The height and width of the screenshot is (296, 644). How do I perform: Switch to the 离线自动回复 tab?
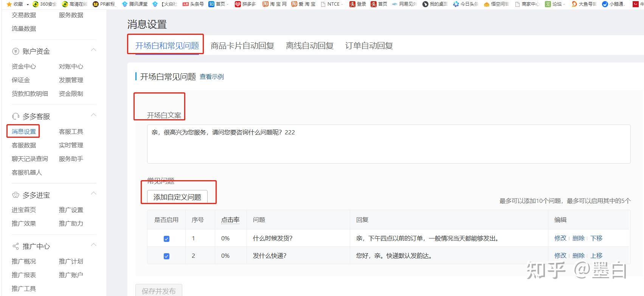click(310, 46)
